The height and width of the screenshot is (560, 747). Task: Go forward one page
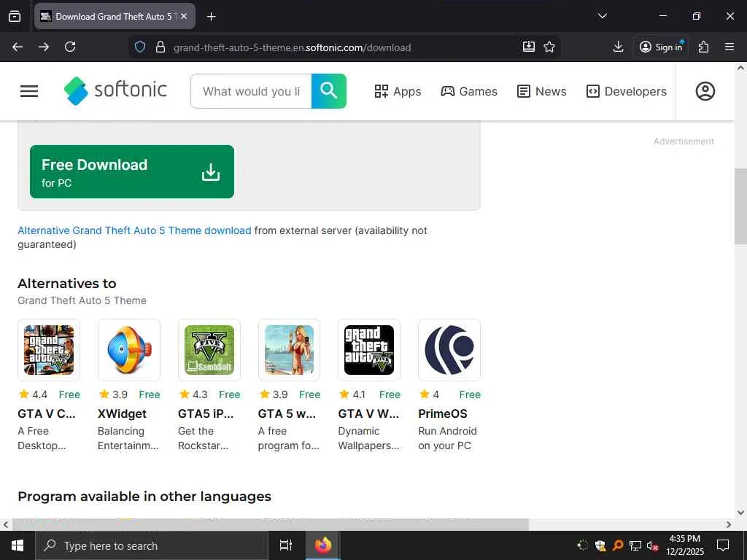[x=44, y=47]
